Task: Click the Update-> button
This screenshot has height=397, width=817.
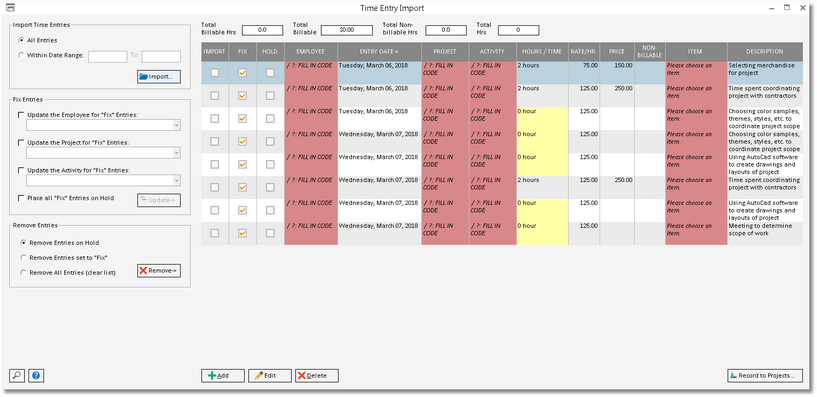Action: click(159, 200)
